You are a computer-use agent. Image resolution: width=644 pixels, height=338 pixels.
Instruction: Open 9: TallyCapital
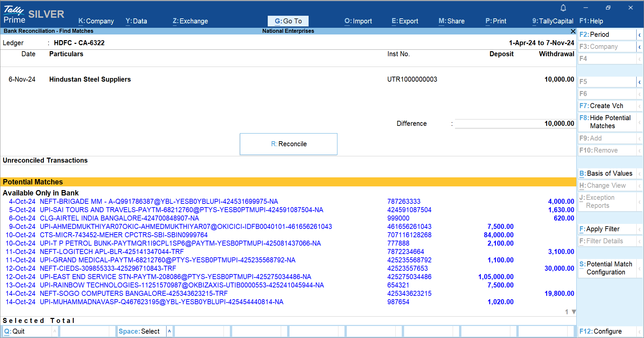(x=553, y=21)
